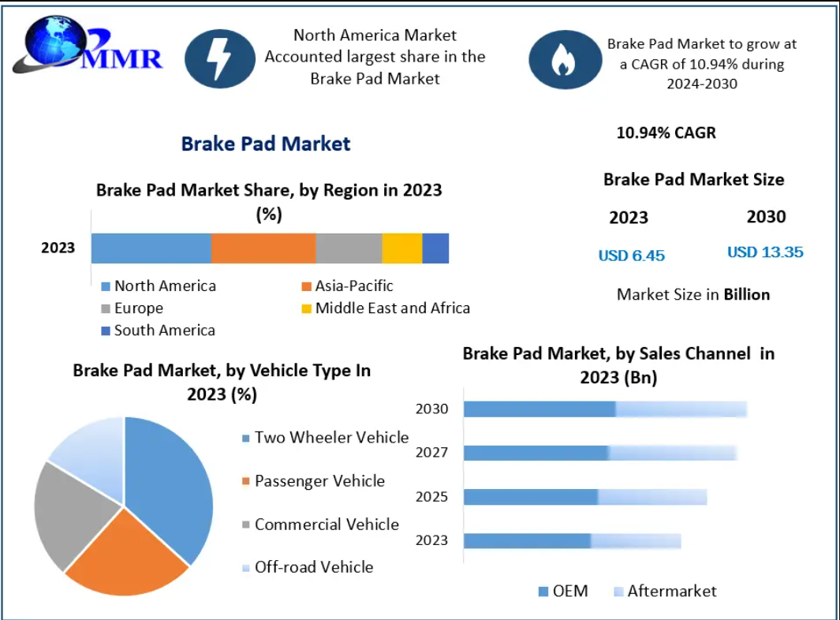Click the Europe gray legend square

point(106,308)
